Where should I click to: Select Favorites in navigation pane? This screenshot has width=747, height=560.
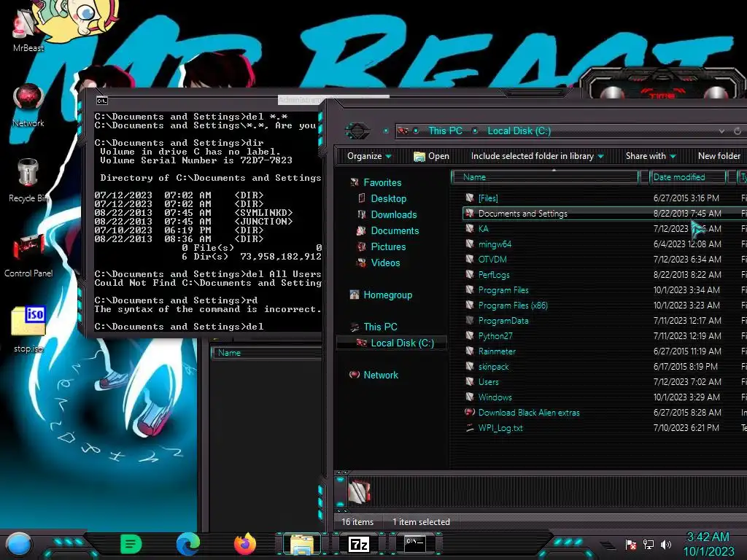pos(382,182)
